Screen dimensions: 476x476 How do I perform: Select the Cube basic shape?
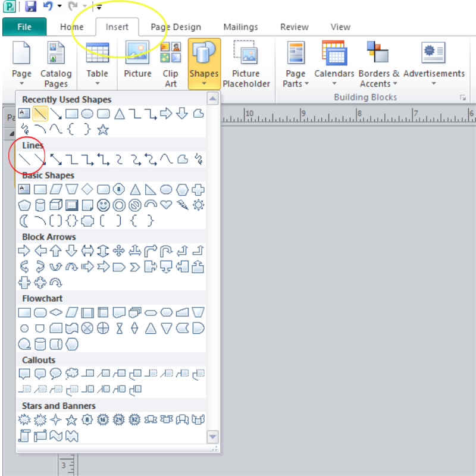tap(56, 205)
